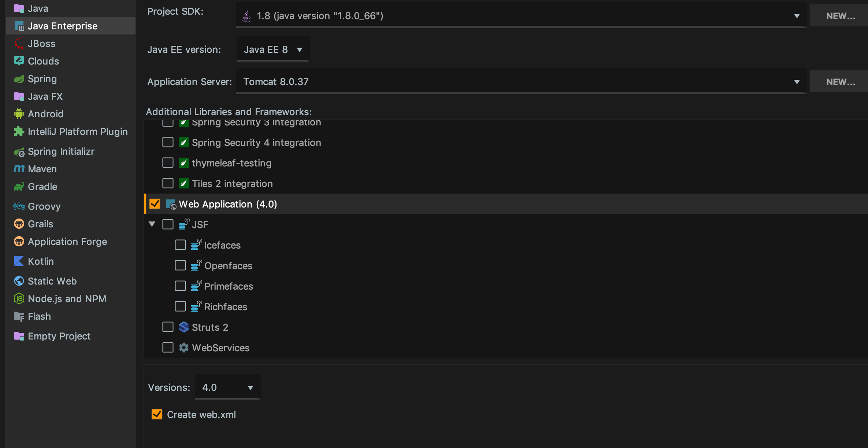Screen dimensions: 868x448
Task: Check the Struts 2 checkbox
Action: 168,327
